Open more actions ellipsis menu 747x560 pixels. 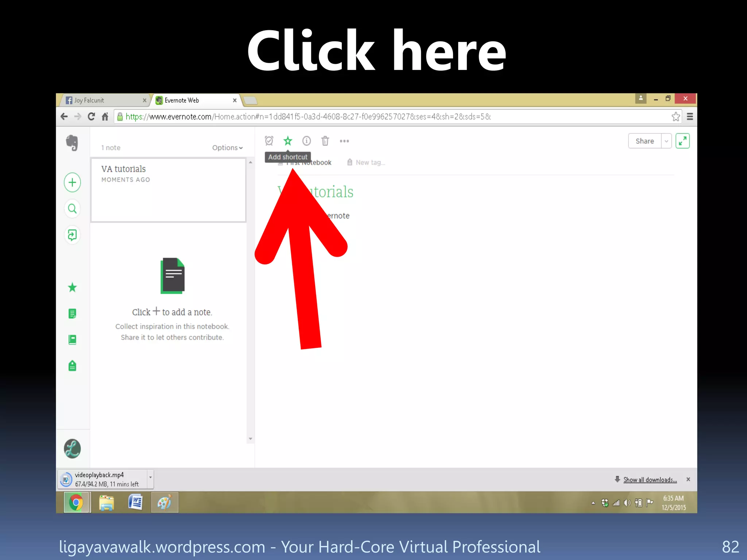(x=344, y=141)
